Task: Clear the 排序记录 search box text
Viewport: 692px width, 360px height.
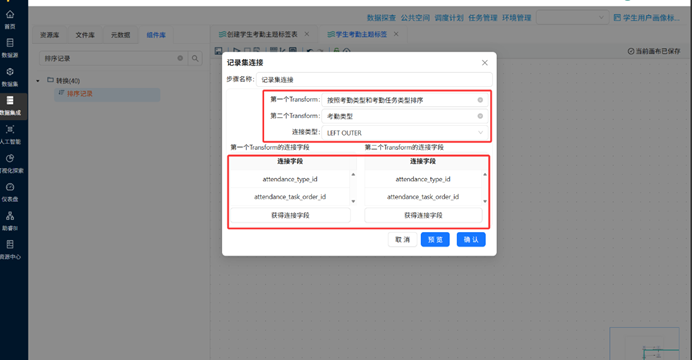Action: click(180, 58)
